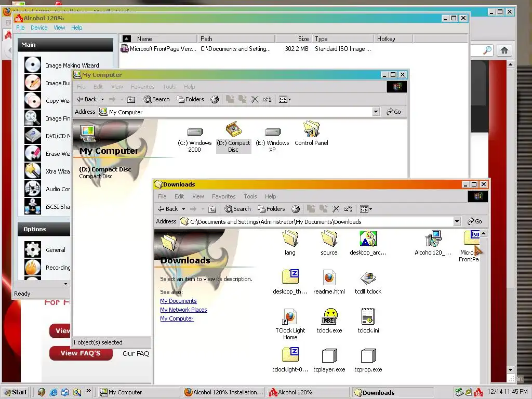Follow the My Computer link in Downloads

click(x=177, y=318)
